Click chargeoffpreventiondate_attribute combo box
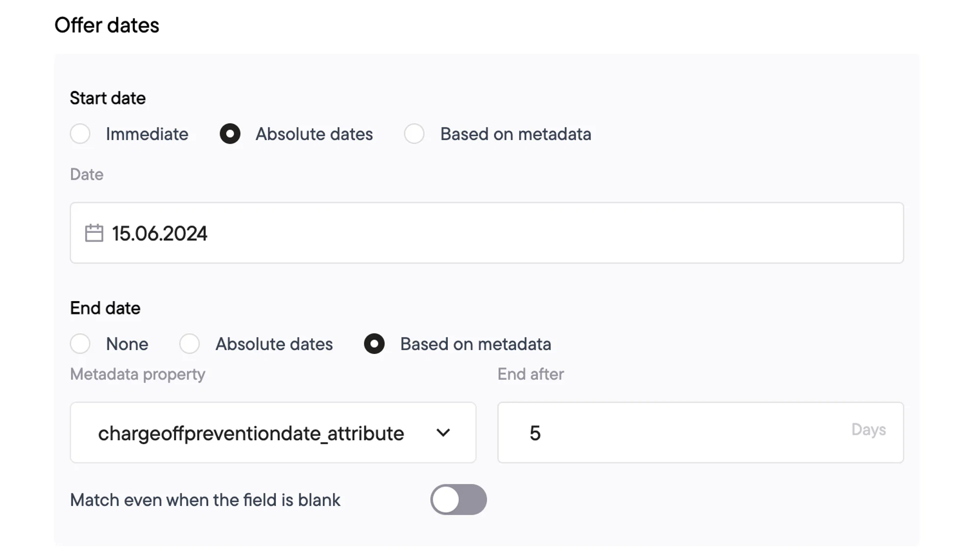The width and height of the screenshot is (980, 554). coord(273,432)
